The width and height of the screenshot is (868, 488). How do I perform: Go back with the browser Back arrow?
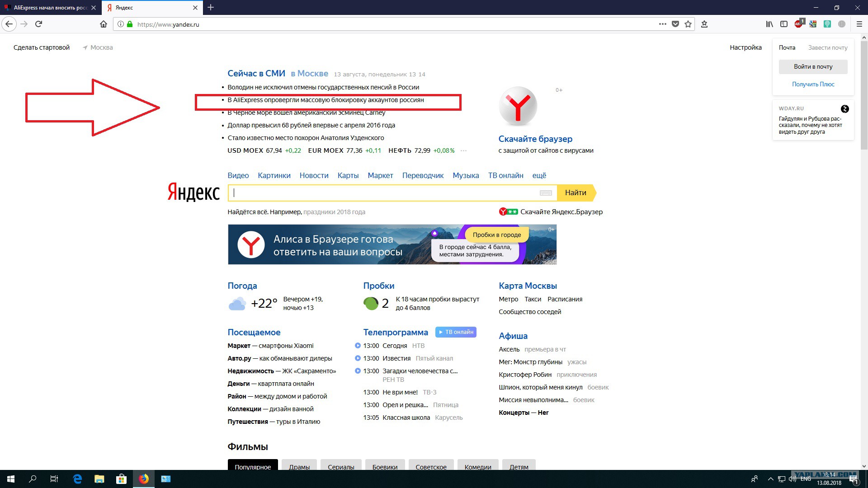[x=9, y=24]
